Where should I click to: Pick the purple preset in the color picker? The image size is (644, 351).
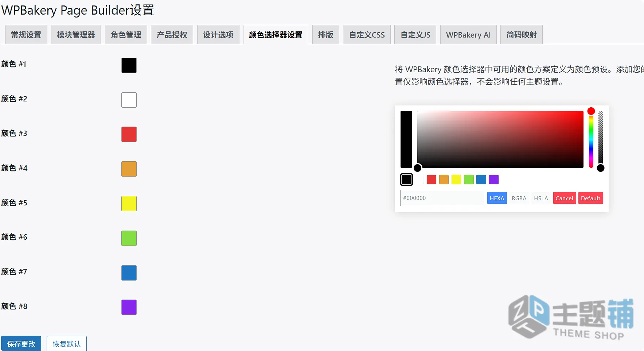[x=494, y=180]
